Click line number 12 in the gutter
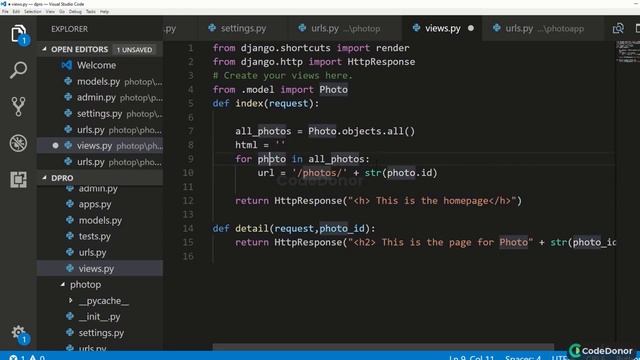Screen dimensions: 640x360 (188, 200)
